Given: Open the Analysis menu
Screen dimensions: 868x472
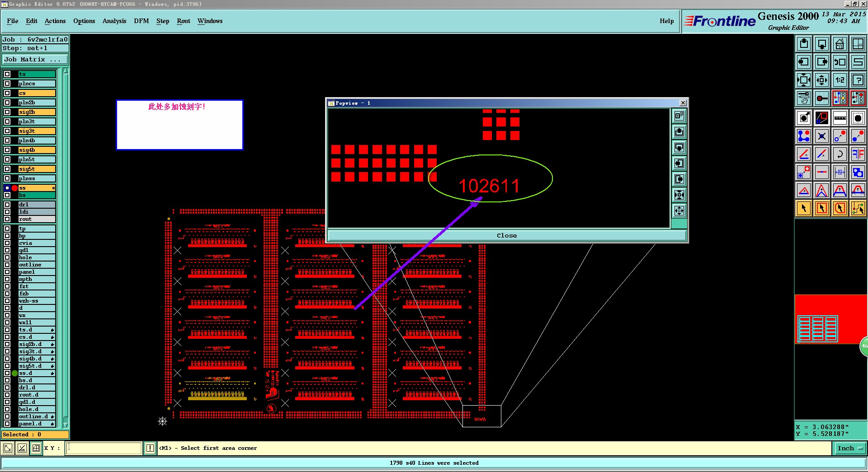Looking at the screenshot, I should 114,21.
